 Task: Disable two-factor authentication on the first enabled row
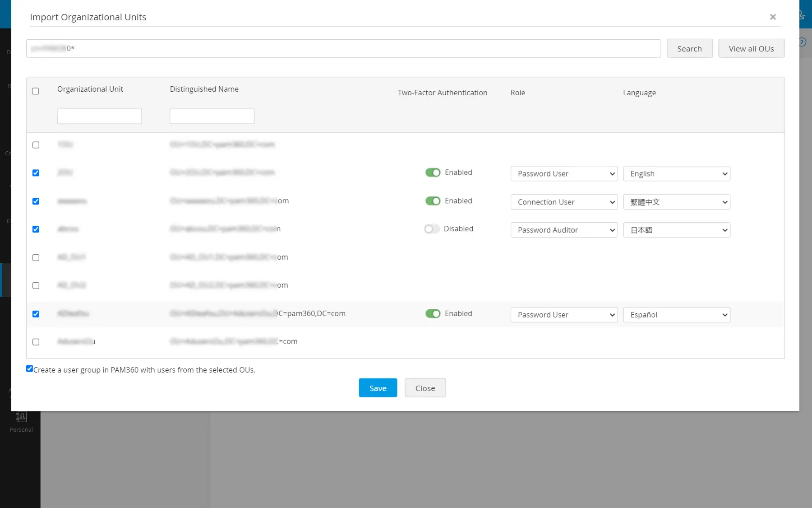click(x=434, y=172)
